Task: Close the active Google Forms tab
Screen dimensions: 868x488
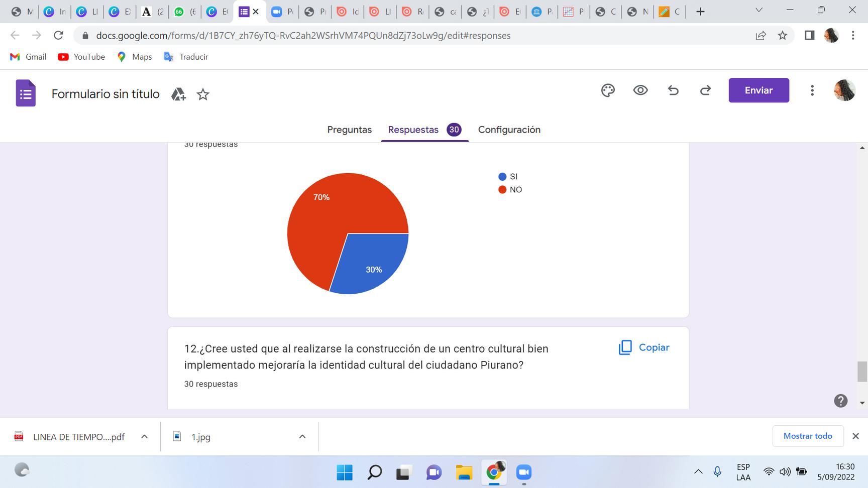Action: pyautogui.click(x=256, y=12)
